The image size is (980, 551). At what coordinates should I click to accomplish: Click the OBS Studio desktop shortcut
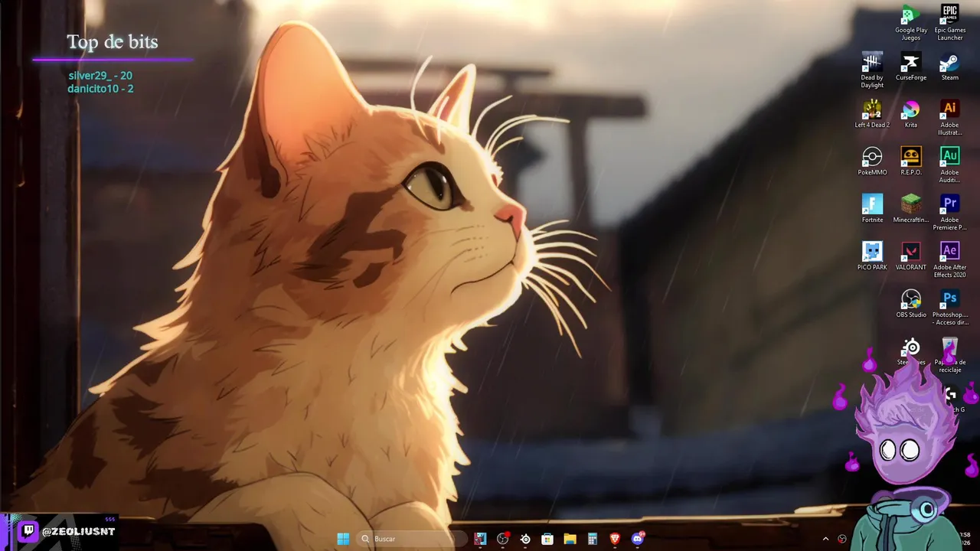(910, 304)
